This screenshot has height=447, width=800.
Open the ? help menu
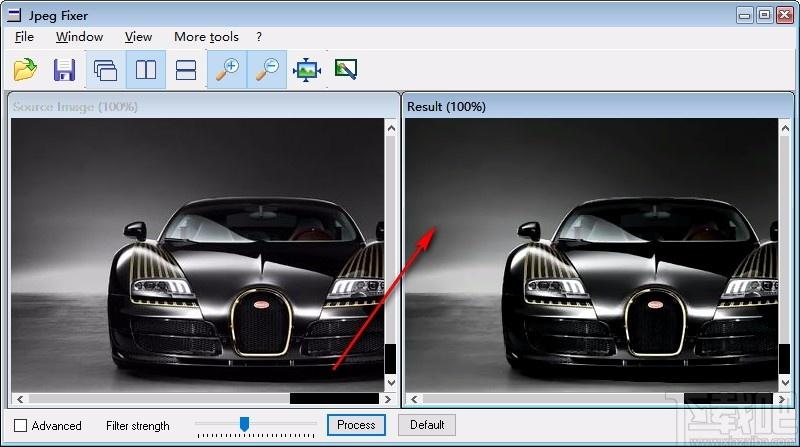point(259,37)
